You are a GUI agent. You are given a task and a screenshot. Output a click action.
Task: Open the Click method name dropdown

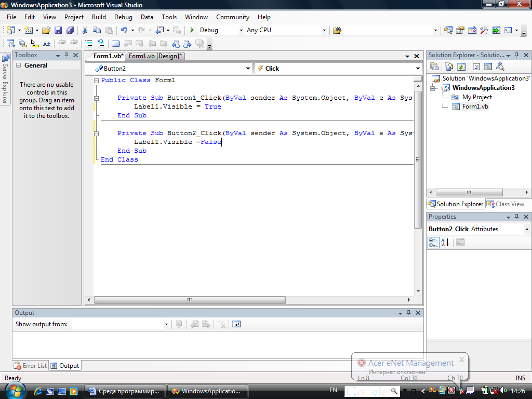tap(418, 69)
